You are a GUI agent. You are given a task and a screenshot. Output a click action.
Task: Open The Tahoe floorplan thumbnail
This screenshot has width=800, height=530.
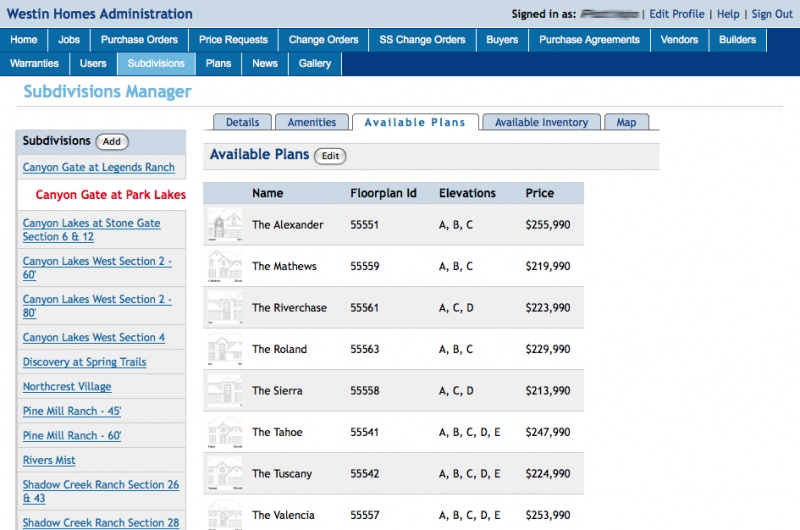pos(225,432)
